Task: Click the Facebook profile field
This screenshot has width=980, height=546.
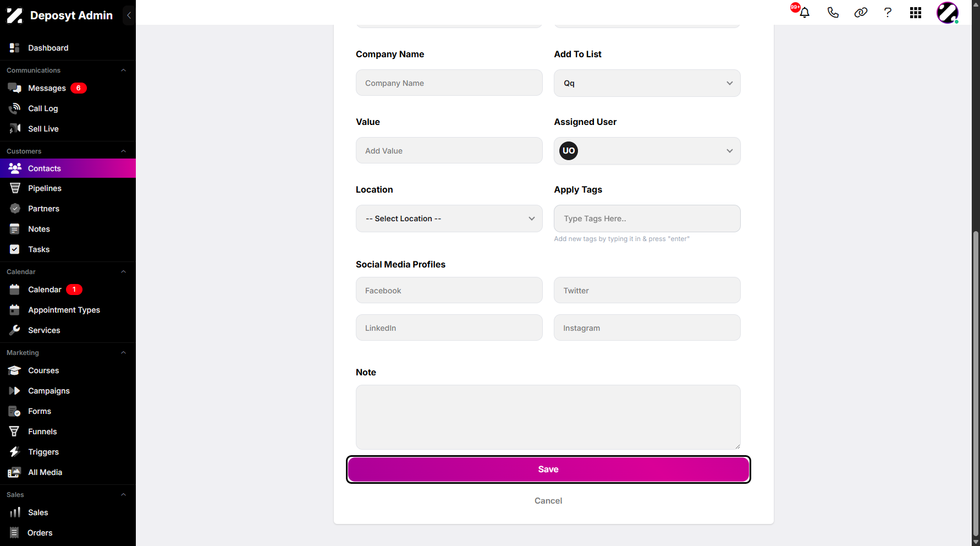Action: tap(449, 290)
